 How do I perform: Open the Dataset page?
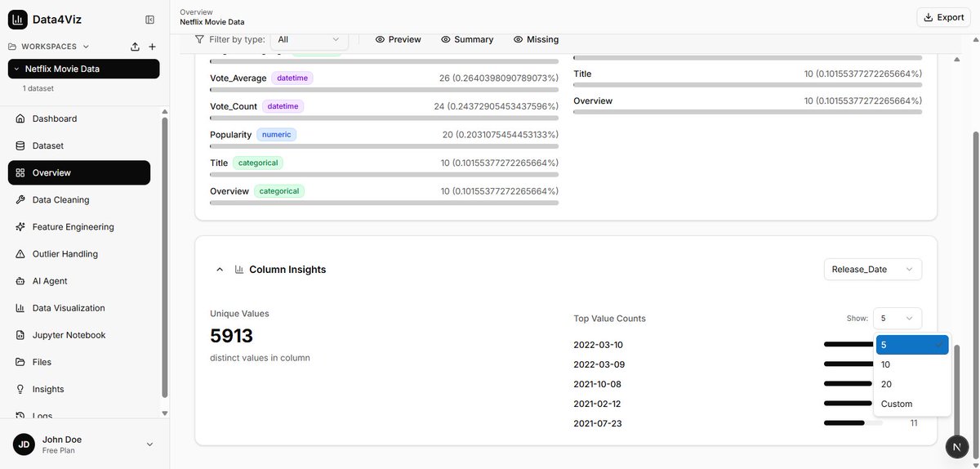tap(79, 145)
